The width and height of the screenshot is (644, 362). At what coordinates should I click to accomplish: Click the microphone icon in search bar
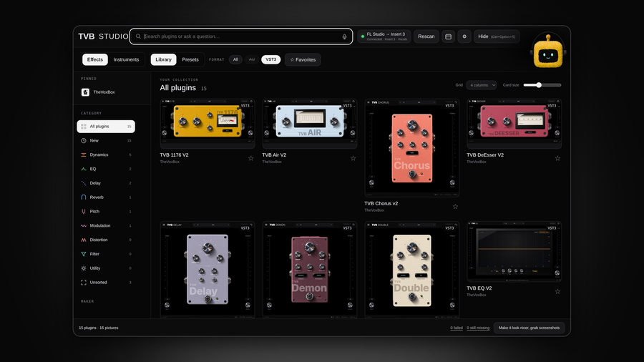344,36
